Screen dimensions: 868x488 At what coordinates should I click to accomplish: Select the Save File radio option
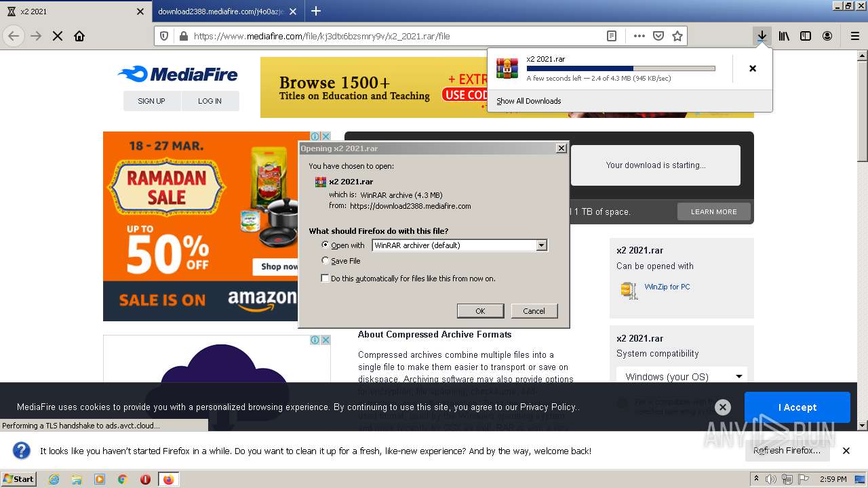tap(325, 261)
